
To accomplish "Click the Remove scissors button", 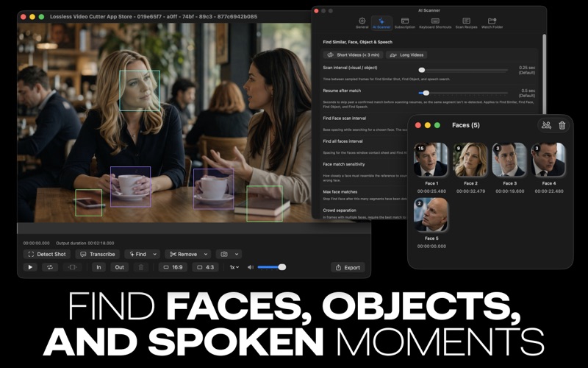I will (x=183, y=254).
